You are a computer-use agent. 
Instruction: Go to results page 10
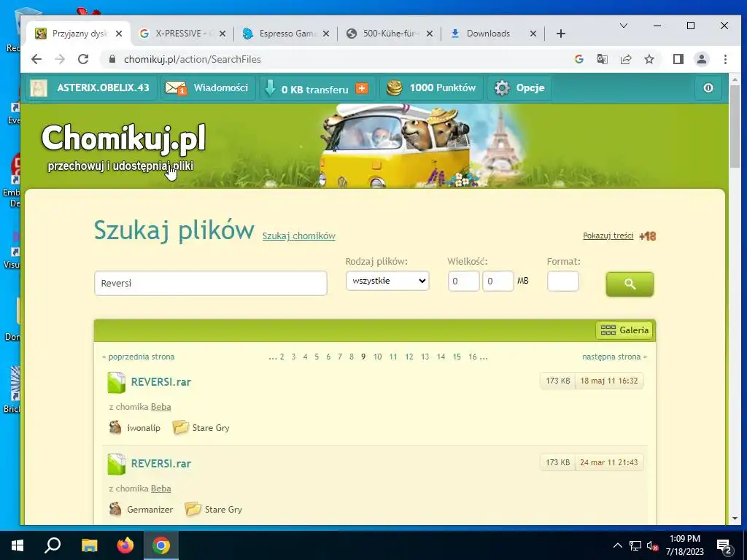tap(377, 357)
